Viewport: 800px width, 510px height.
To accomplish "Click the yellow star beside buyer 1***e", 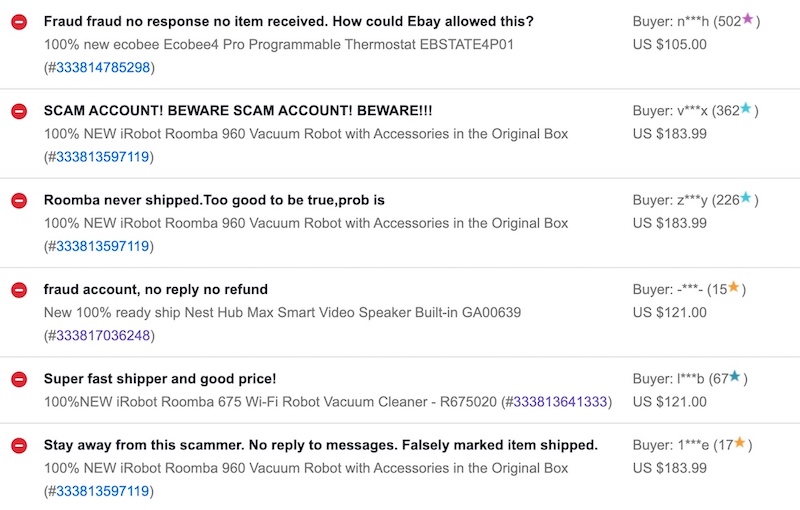I will 739,443.
